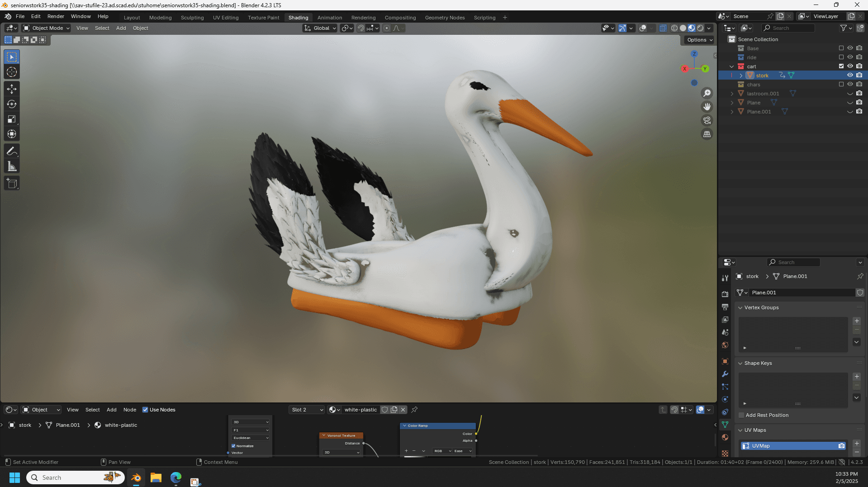
Task: Open the Render menu
Action: pyautogui.click(x=56, y=16)
